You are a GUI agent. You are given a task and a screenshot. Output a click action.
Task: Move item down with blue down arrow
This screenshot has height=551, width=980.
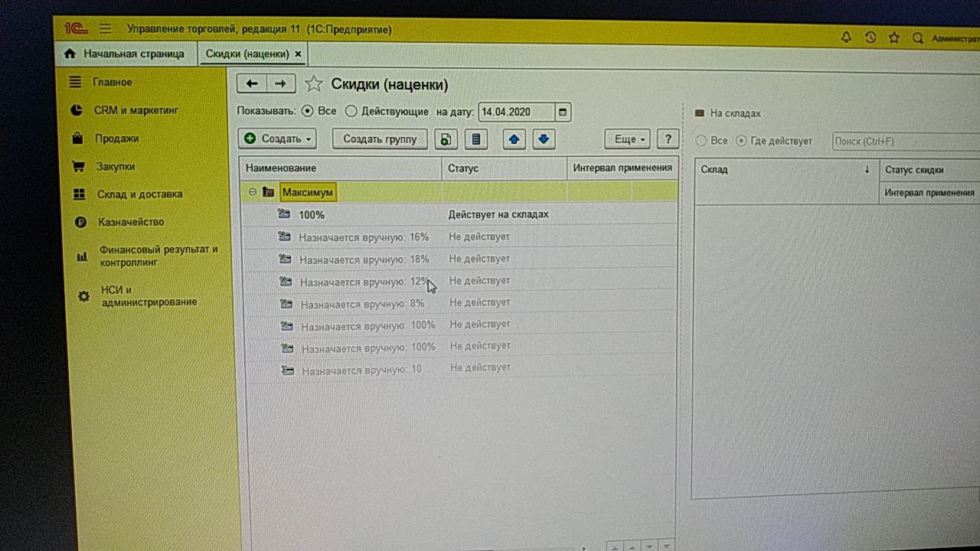click(x=544, y=139)
